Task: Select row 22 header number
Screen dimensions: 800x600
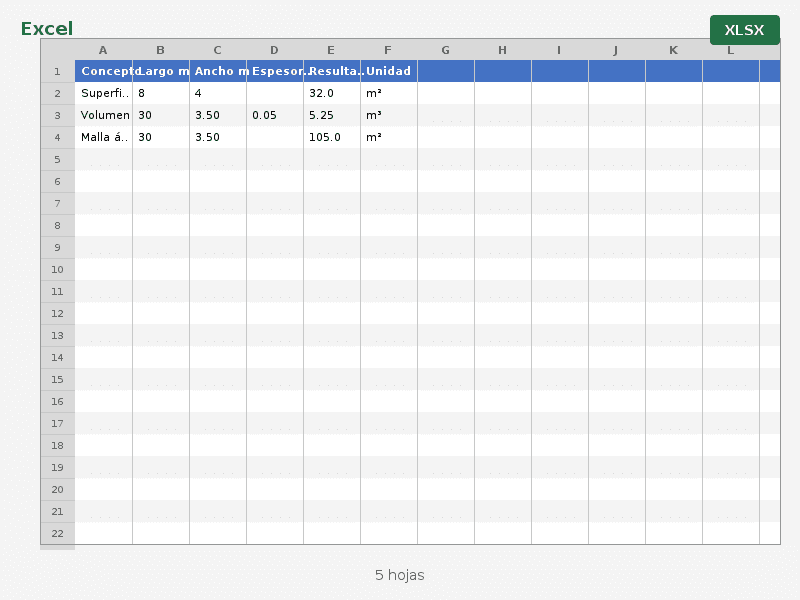Action: point(58,533)
